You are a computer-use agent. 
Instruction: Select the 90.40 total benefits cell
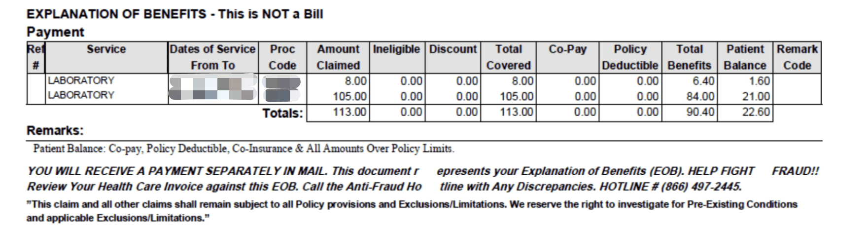point(700,113)
